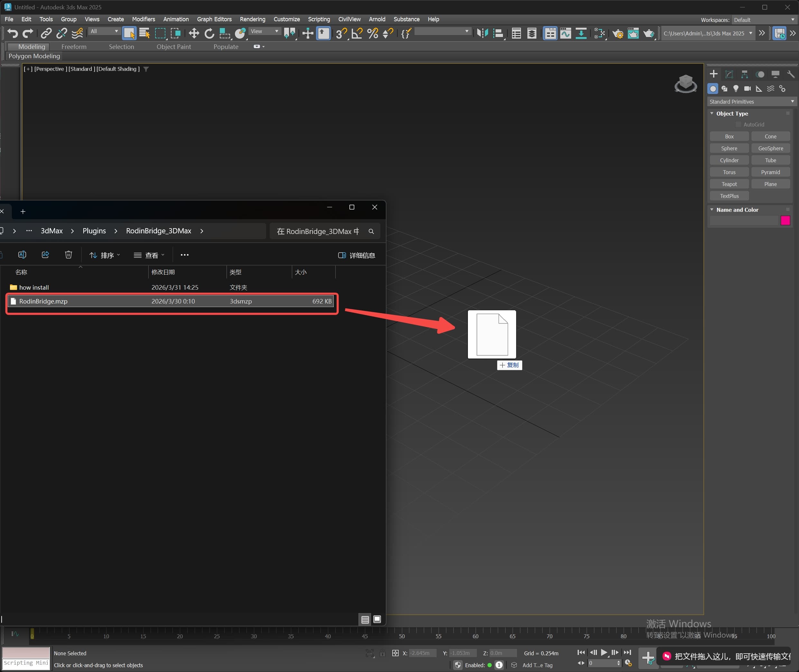Activate Select and Place tool
The height and width of the screenshot is (672, 799).
[240, 33]
